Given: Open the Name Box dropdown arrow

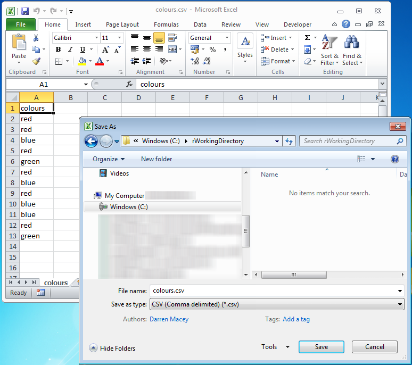Looking at the screenshot, I should (86, 85).
